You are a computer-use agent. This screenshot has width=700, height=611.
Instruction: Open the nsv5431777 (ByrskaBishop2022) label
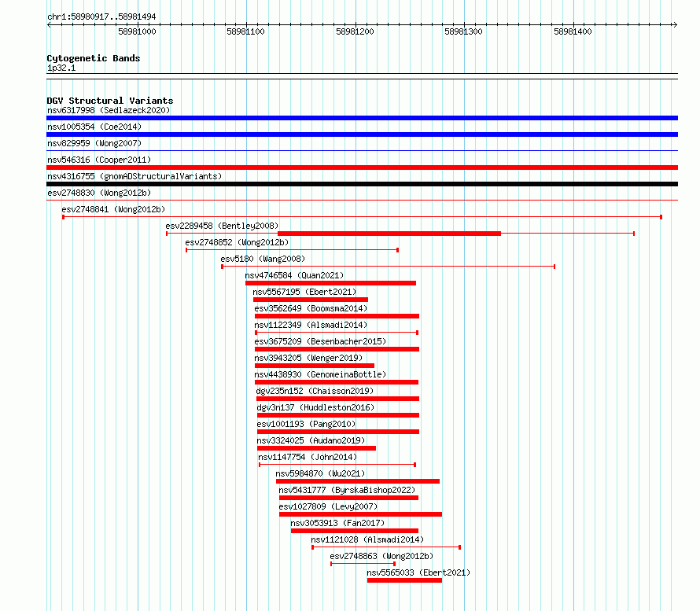point(347,490)
